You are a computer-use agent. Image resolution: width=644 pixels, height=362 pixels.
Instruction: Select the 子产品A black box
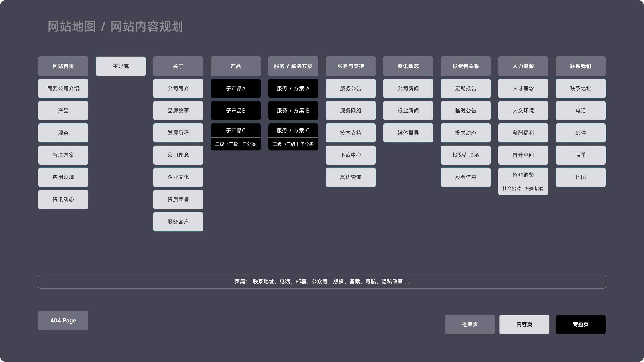236,88
